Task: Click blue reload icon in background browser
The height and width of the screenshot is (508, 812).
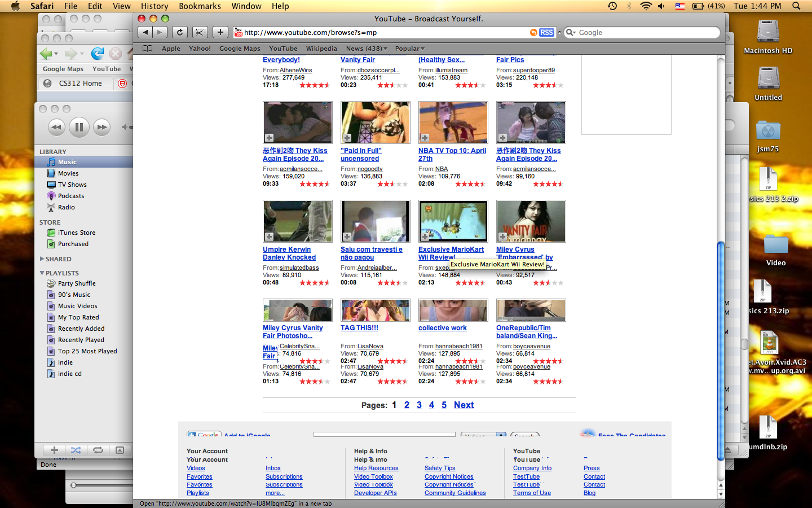Action: click(98, 54)
